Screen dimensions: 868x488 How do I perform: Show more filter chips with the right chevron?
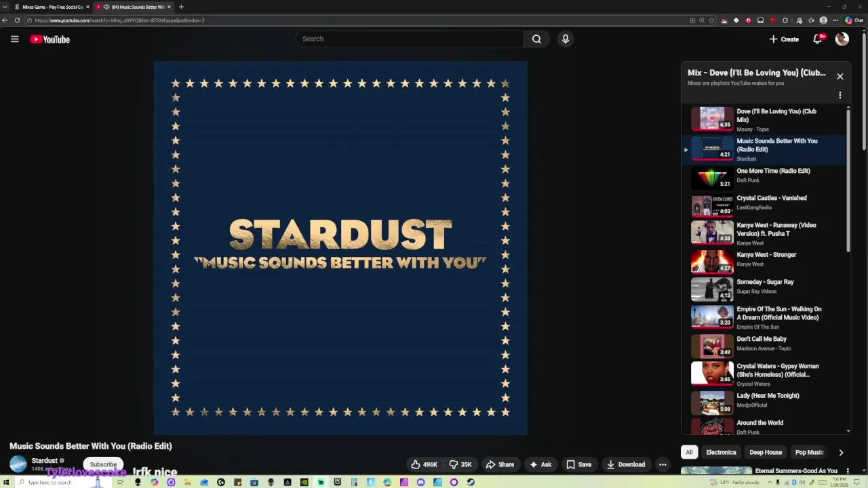point(841,452)
